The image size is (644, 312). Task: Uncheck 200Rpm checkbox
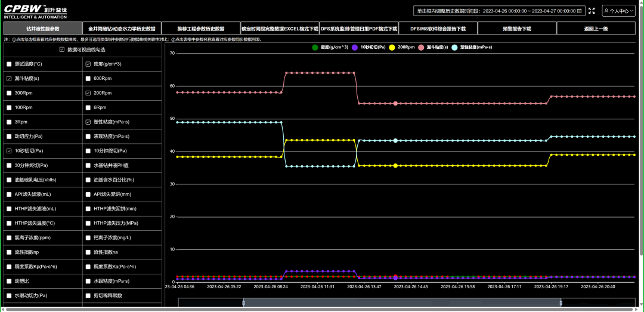(x=88, y=93)
